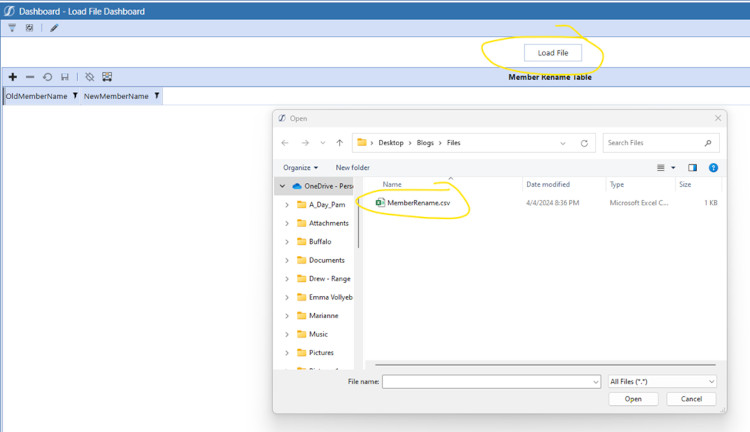Click the Load File button

(x=553, y=52)
